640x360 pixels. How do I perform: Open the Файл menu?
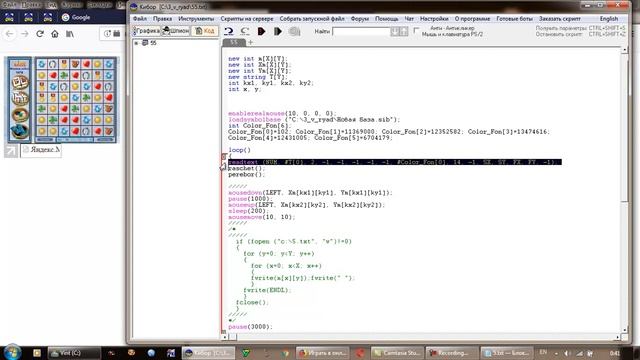pos(140,19)
